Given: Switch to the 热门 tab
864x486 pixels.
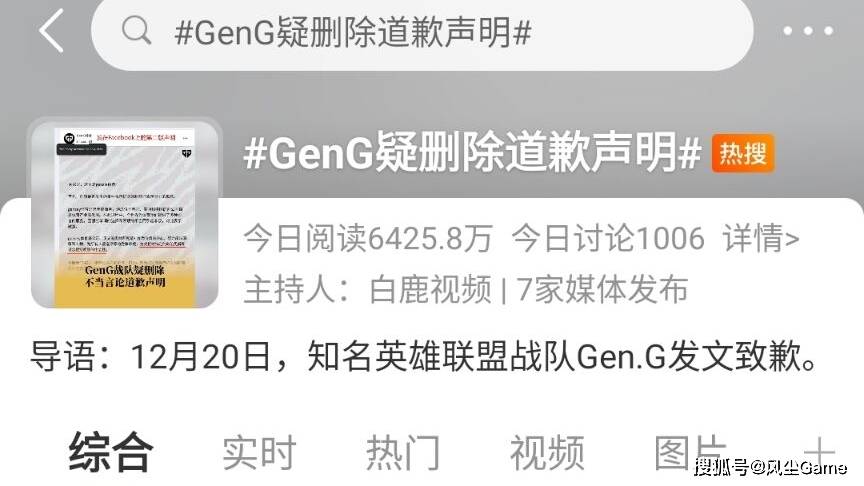Looking at the screenshot, I should point(403,453).
